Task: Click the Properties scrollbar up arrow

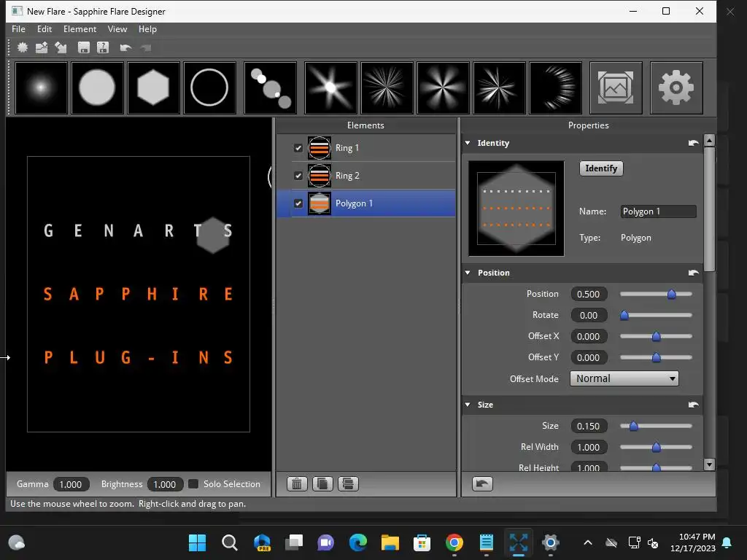Action: pos(709,141)
